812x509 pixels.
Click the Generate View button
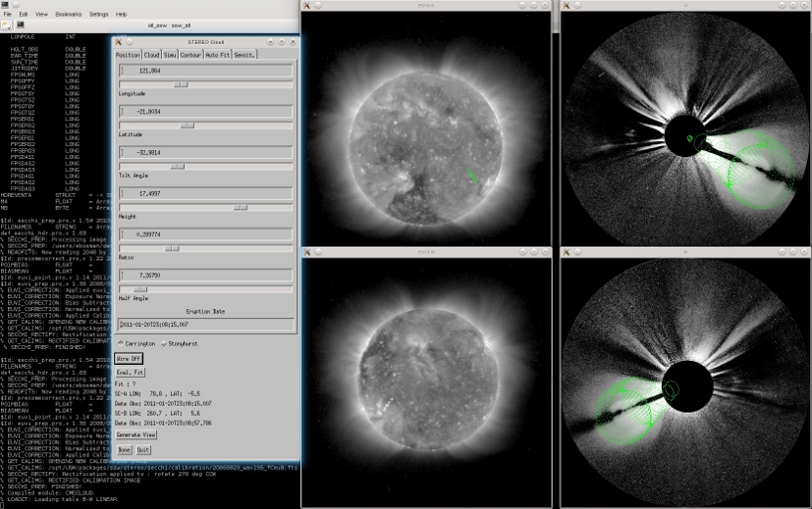coord(136,435)
